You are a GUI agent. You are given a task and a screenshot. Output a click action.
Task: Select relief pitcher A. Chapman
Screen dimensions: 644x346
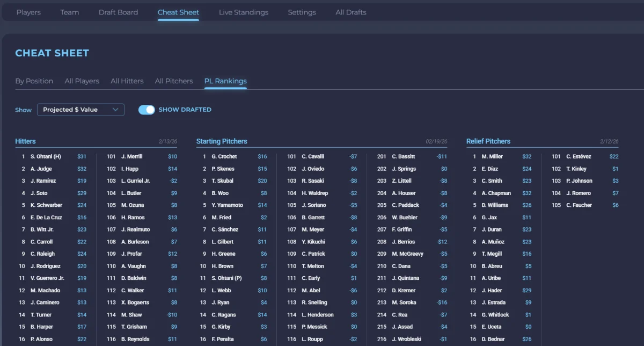point(496,193)
